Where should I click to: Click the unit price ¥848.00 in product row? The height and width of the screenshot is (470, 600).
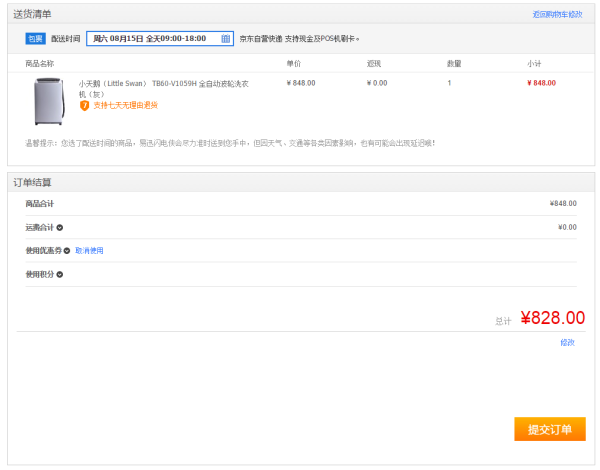click(x=301, y=83)
